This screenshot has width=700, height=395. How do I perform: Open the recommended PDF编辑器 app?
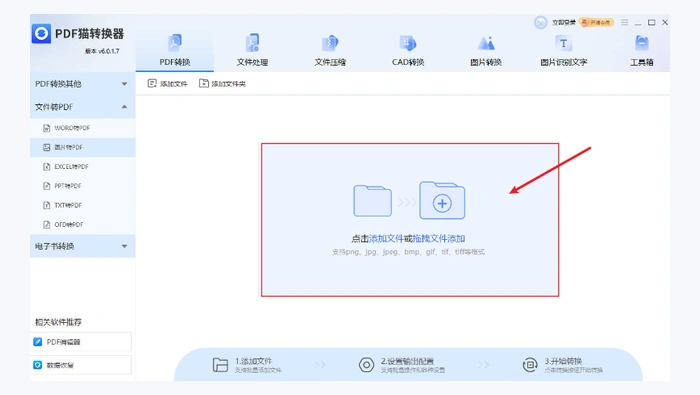[81, 342]
